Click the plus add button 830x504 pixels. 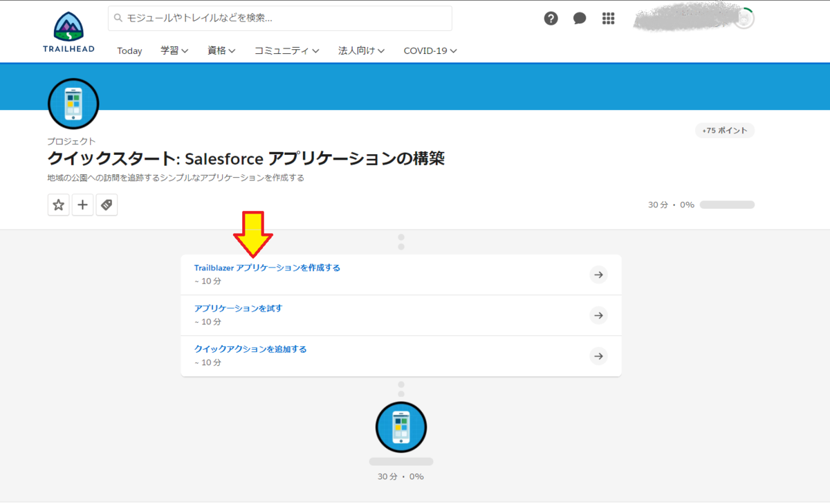pos(82,205)
